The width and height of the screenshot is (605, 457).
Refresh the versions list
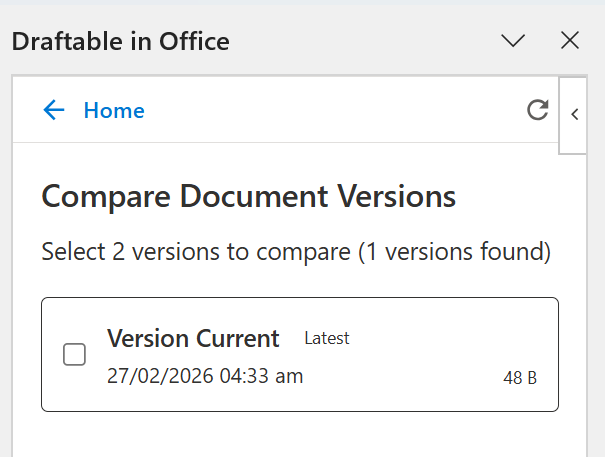[x=537, y=110]
